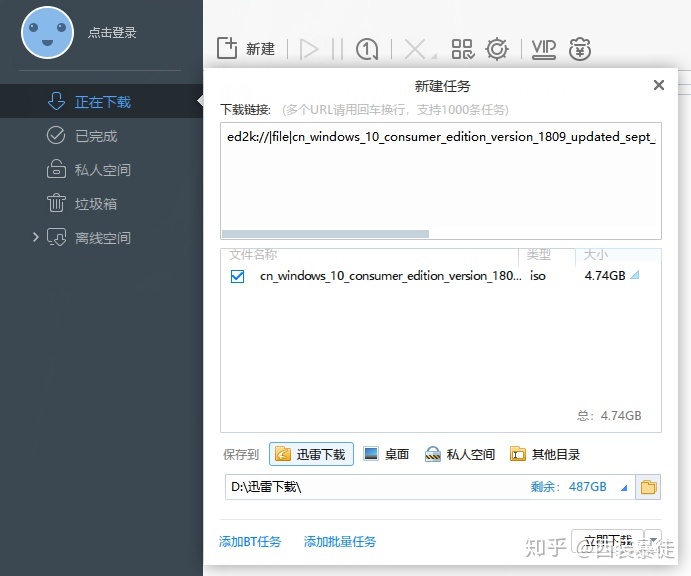The image size is (691, 576).
Task: Click the 类型 column header
Action: 538,254
